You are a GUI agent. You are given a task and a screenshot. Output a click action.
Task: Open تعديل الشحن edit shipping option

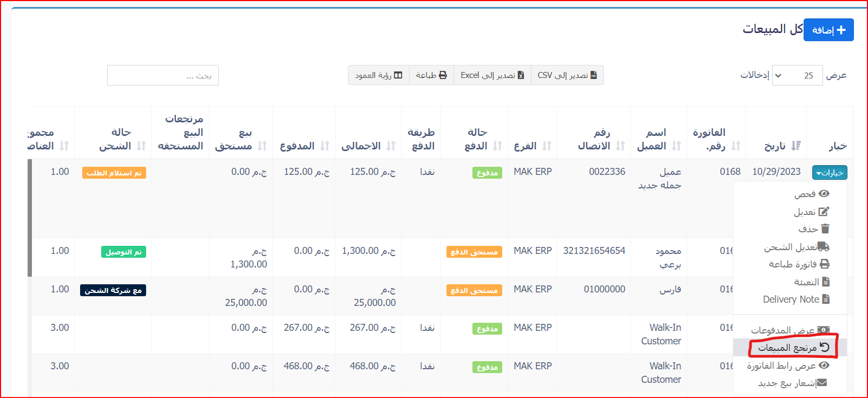[796, 247]
